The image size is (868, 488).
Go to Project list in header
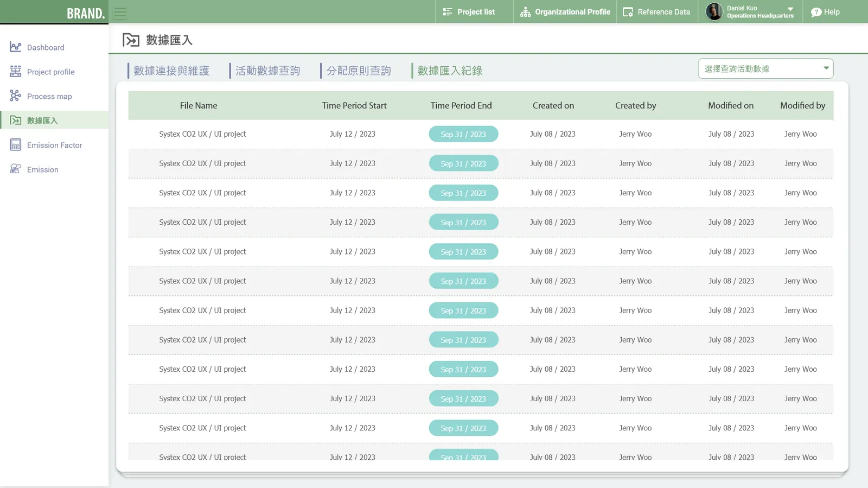pyautogui.click(x=476, y=12)
